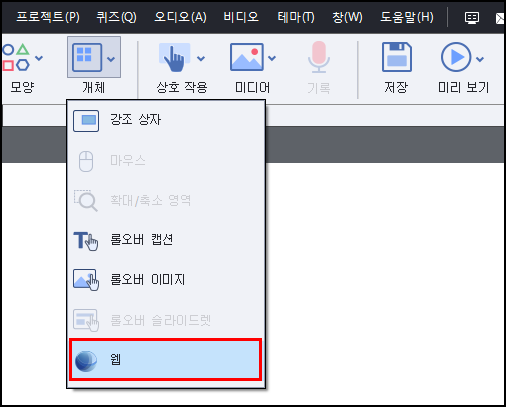The width and height of the screenshot is (506, 407).
Task: Click the keyboard-style icon in menu bar
Action: [472, 17]
